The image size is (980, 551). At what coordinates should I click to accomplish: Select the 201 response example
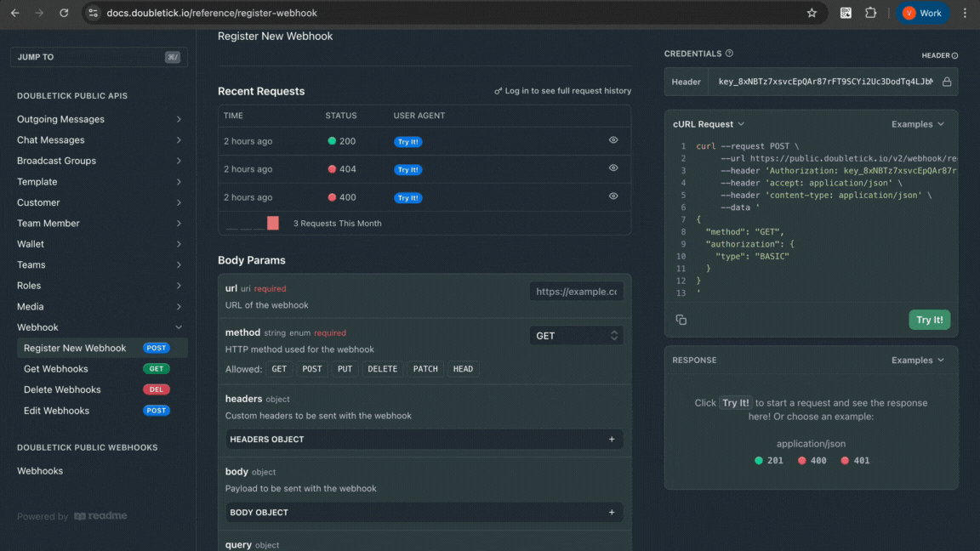pyautogui.click(x=768, y=461)
